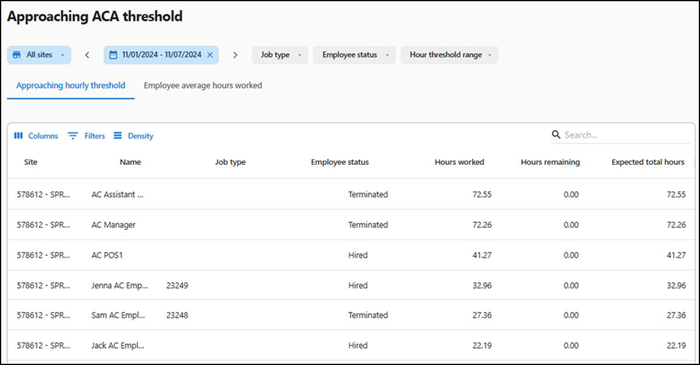Click job type value 23249
Image resolution: width=700 pixels, height=365 pixels.
[x=177, y=286]
